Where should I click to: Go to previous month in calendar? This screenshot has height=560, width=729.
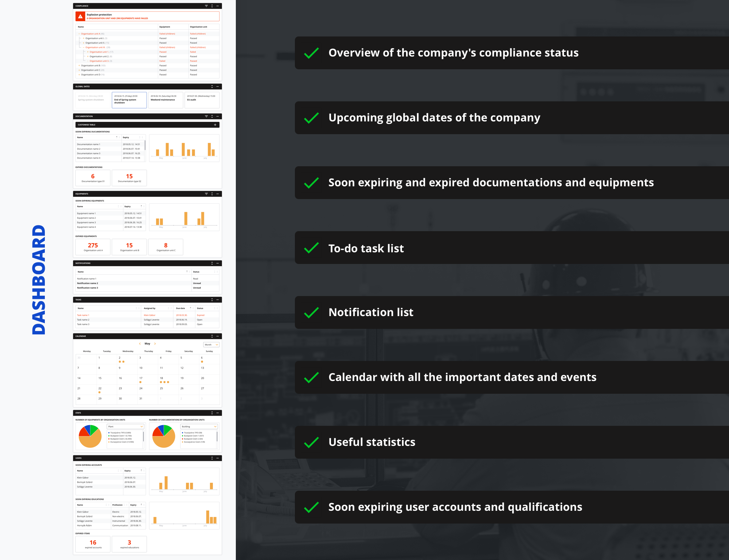(x=140, y=344)
